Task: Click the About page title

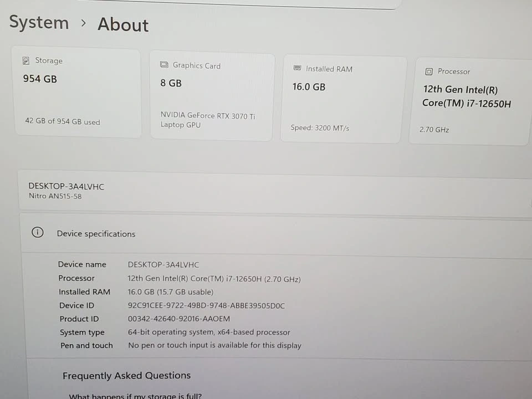Action: tap(123, 25)
